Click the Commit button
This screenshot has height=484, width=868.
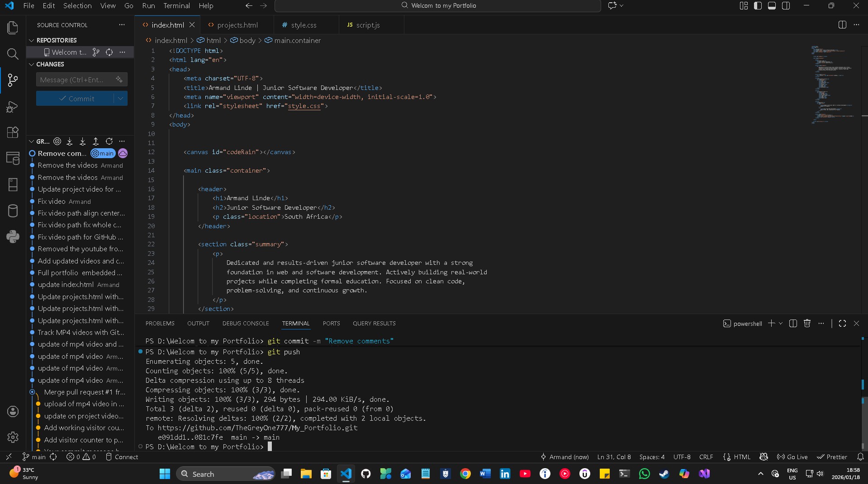[x=78, y=98]
